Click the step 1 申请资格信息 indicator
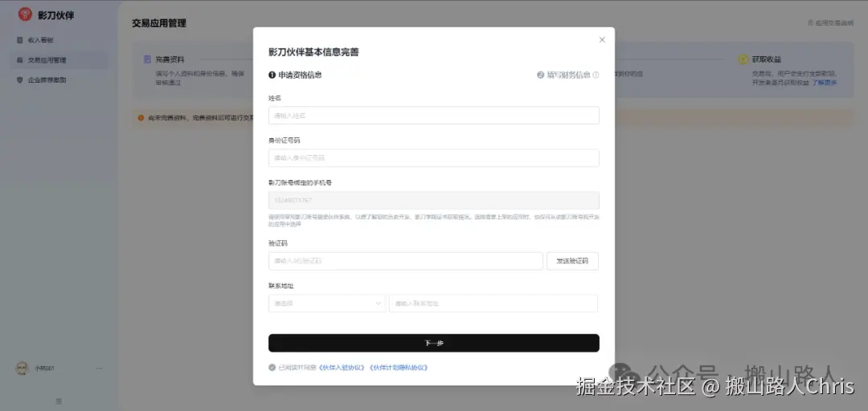 click(295, 75)
